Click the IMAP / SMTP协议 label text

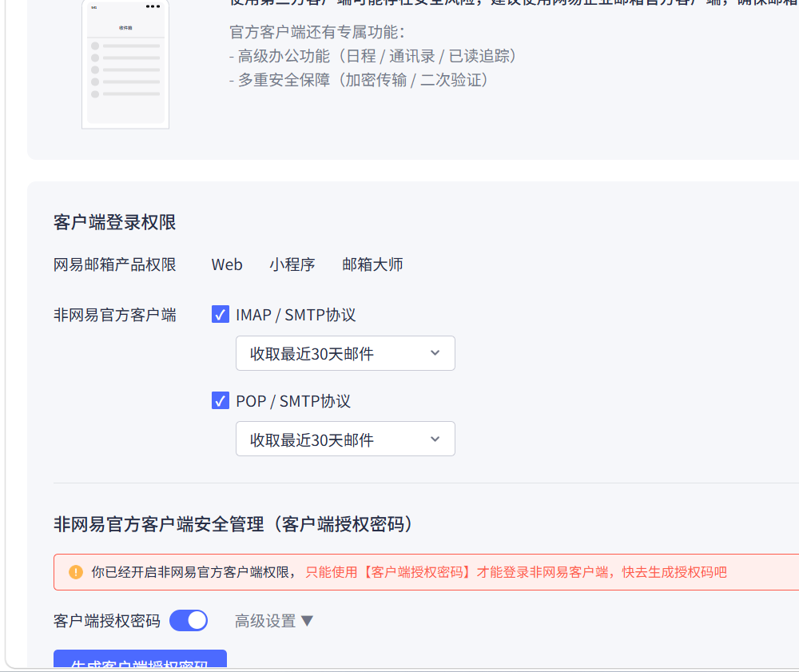[296, 315]
